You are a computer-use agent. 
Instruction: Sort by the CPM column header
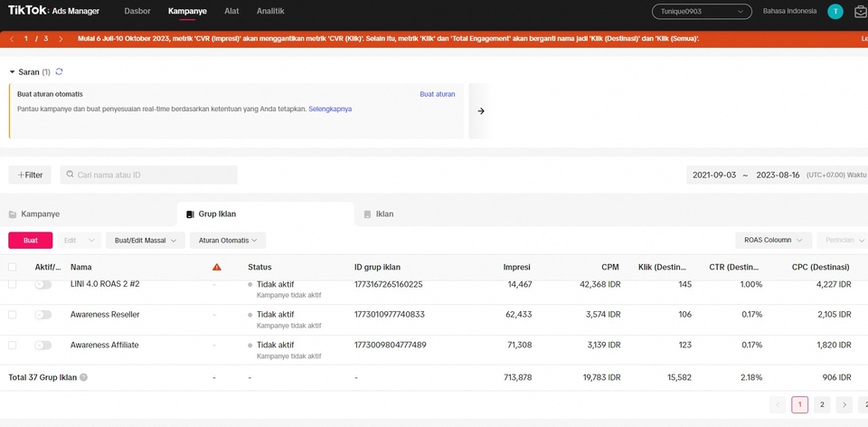610,267
